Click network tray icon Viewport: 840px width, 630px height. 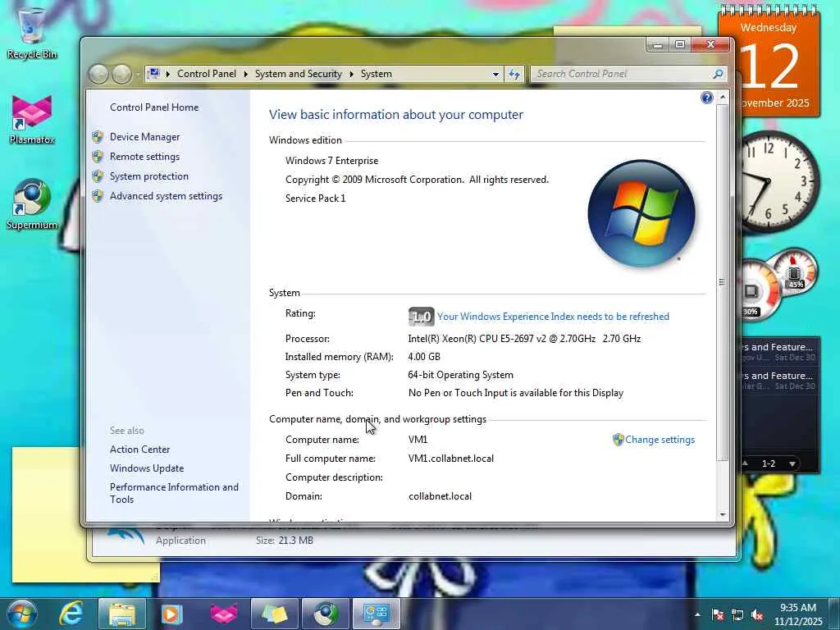[x=737, y=615]
